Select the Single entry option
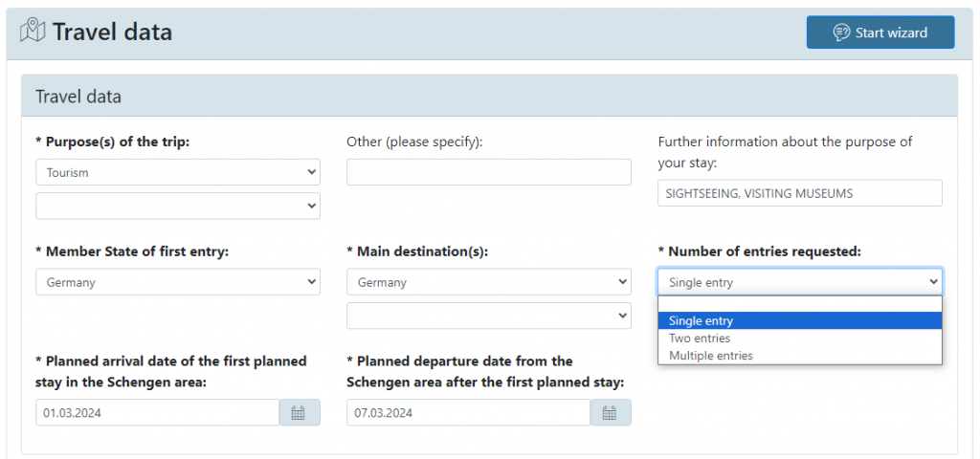 pyautogui.click(x=799, y=321)
